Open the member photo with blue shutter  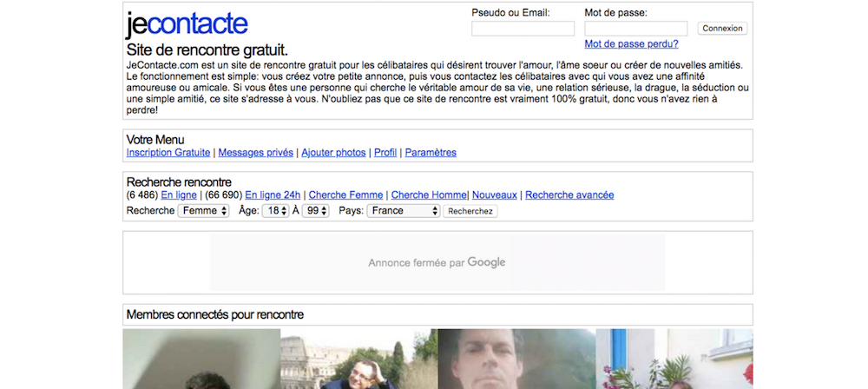click(674, 359)
